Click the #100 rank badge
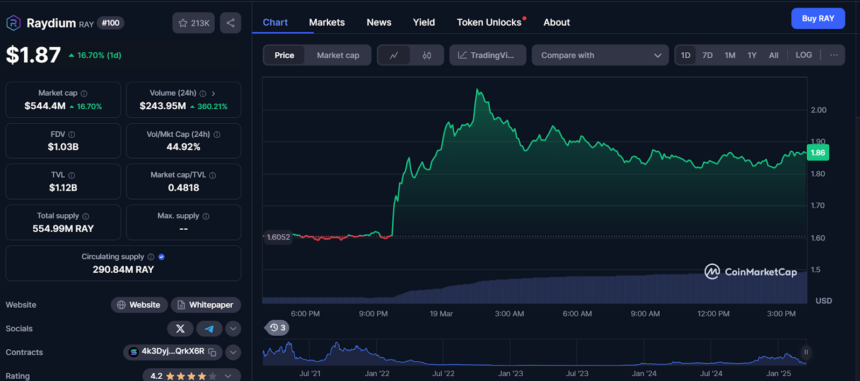Viewport: 860px width, 381px height. point(111,23)
